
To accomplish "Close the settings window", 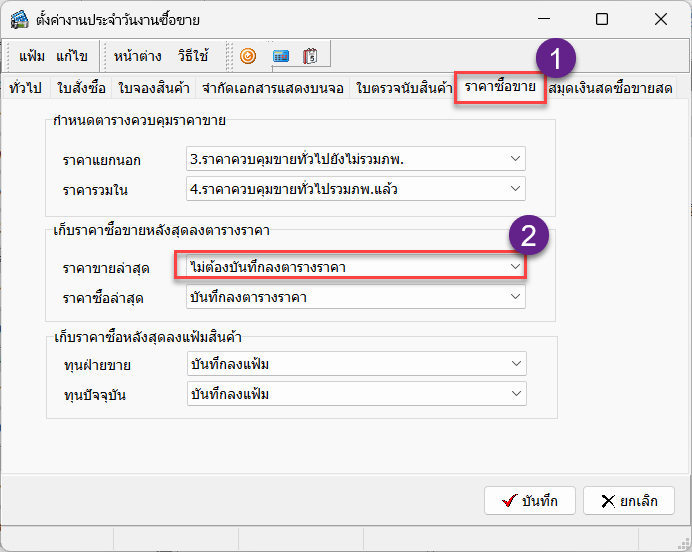I will coord(661,19).
